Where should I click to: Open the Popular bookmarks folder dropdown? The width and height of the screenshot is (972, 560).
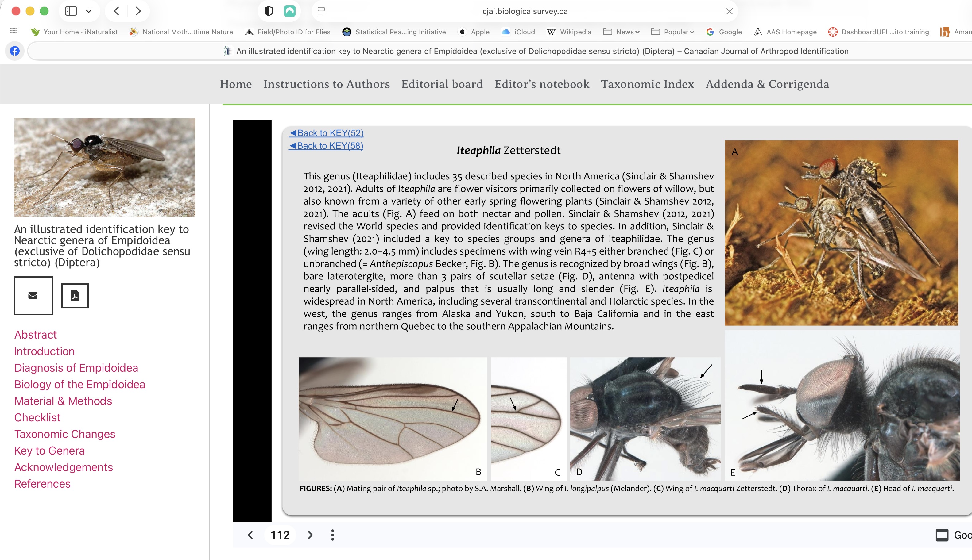point(673,32)
